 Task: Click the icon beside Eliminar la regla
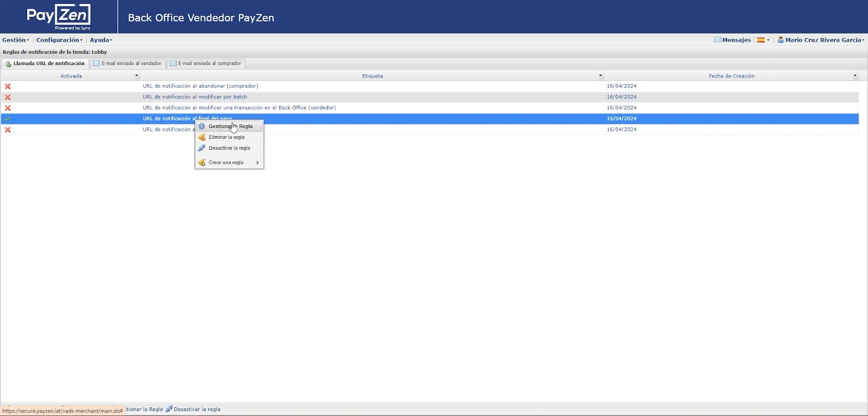[202, 137]
